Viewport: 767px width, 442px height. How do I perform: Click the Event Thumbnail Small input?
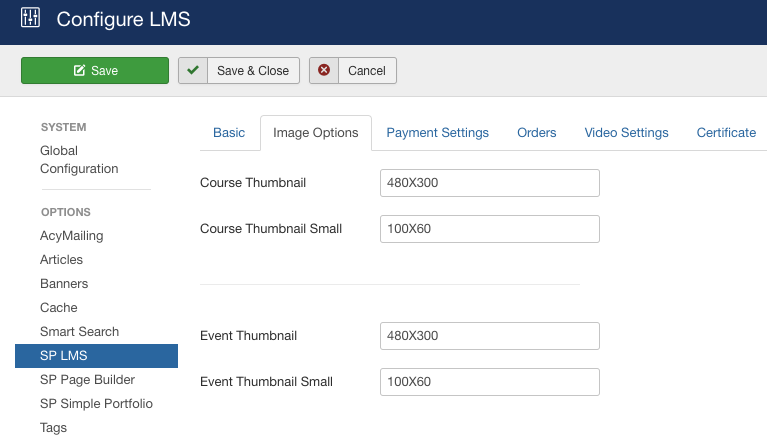pos(489,382)
